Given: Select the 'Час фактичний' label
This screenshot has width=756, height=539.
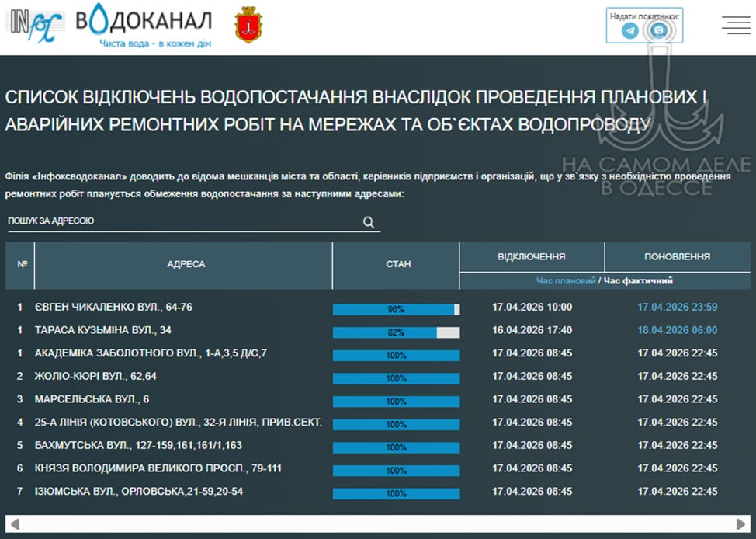Looking at the screenshot, I should point(638,281).
